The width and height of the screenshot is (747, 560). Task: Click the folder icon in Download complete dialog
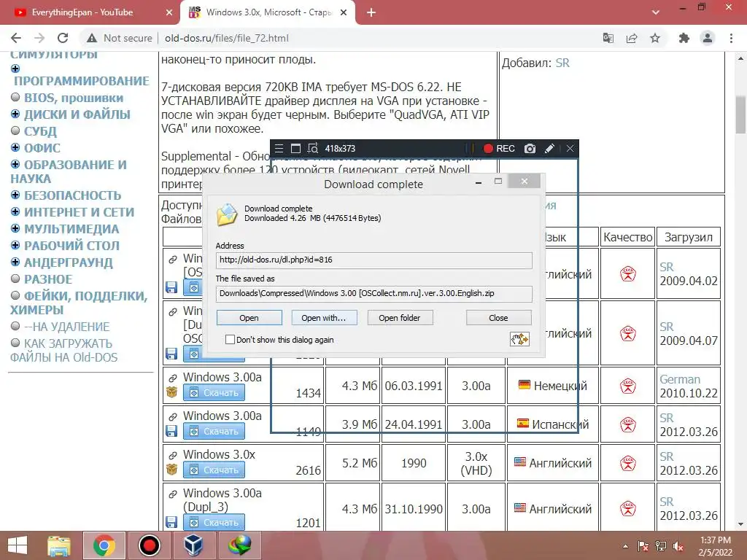pos(228,214)
